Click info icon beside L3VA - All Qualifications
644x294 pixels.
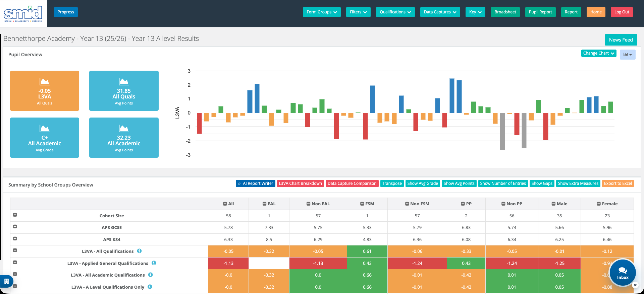139,251
